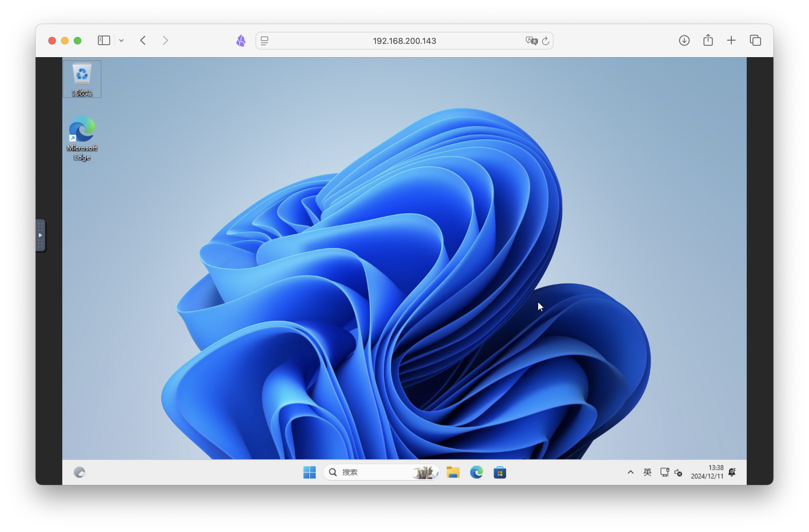Image resolution: width=809 pixels, height=532 pixels.
Task: Click the Windows taskbar search box
Action: (x=374, y=472)
